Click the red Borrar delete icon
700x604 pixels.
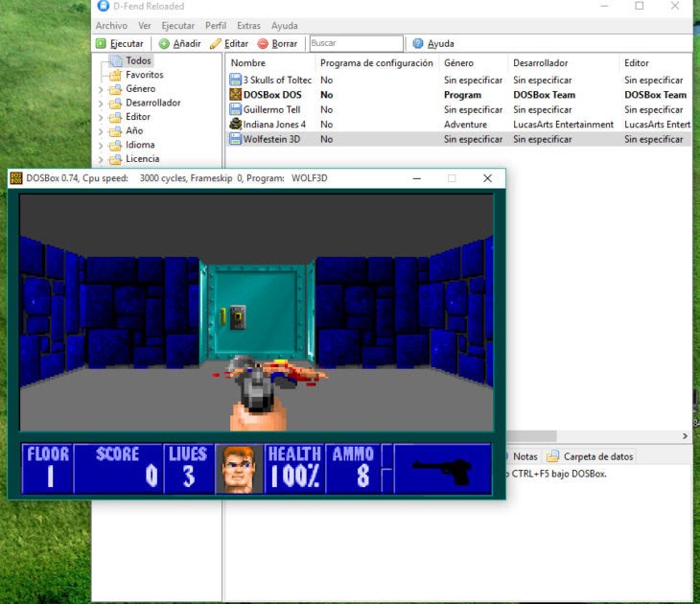263,43
